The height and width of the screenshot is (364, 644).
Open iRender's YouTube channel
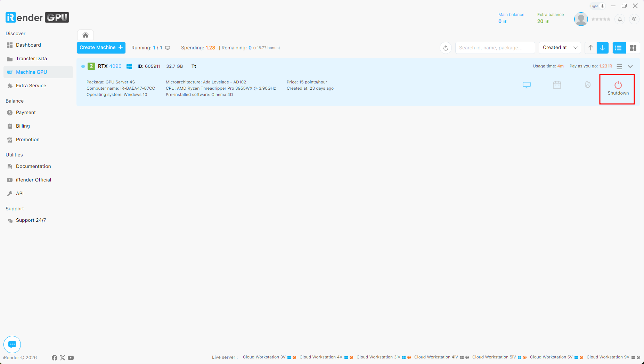click(x=71, y=358)
